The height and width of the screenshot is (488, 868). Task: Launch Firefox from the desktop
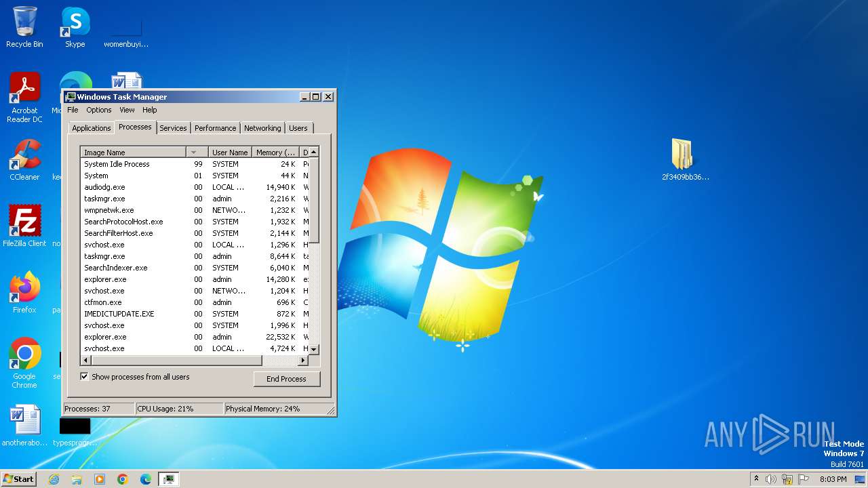point(24,293)
